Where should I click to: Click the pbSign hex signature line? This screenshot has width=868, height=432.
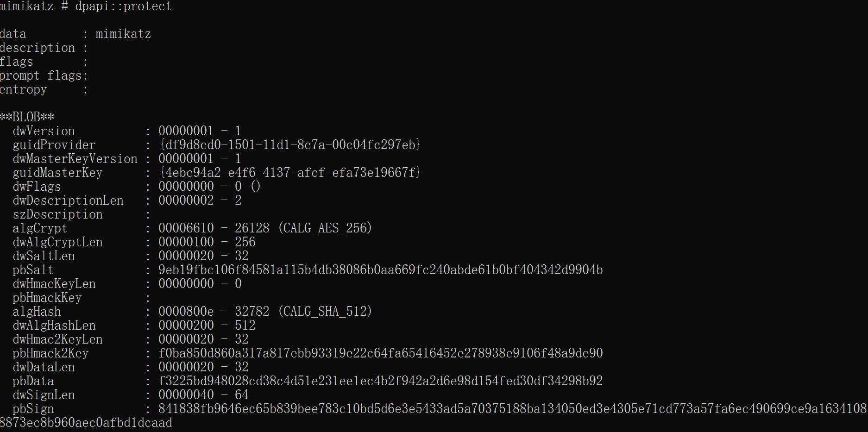[512, 409]
